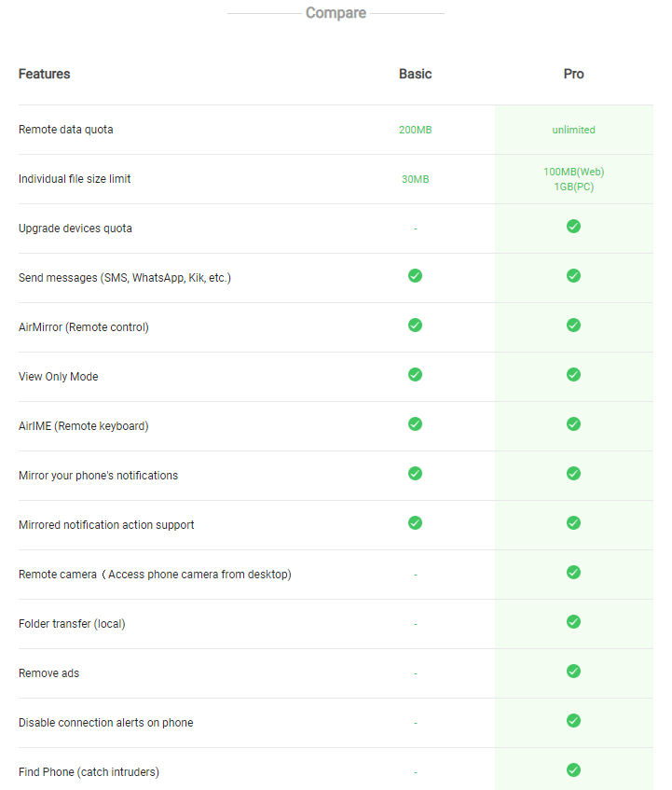Click the 200MB Basic data quota value
This screenshot has height=790, width=672.
(416, 130)
